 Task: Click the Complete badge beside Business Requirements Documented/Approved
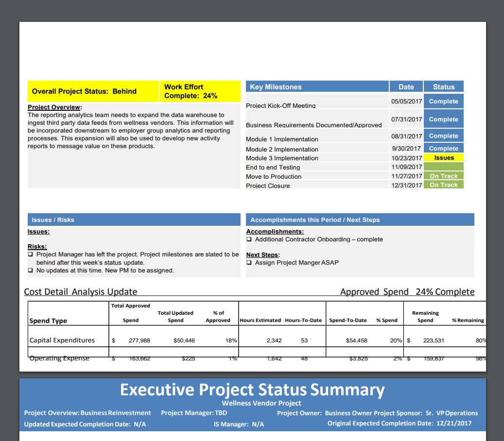[443, 118]
